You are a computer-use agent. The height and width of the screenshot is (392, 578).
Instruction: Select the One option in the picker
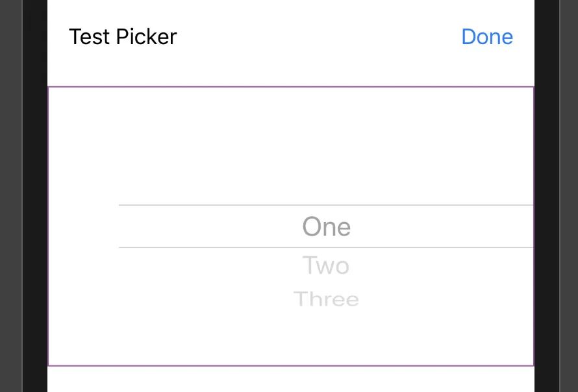[326, 227]
